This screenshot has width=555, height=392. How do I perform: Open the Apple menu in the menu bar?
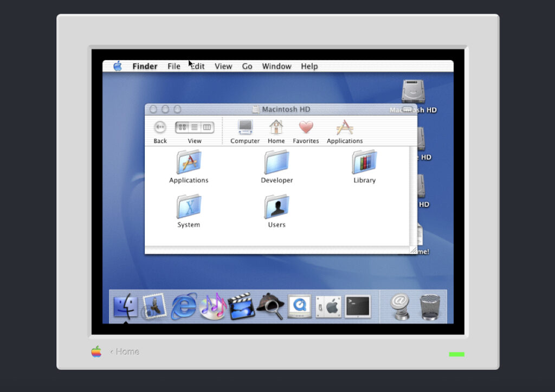point(118,66)
